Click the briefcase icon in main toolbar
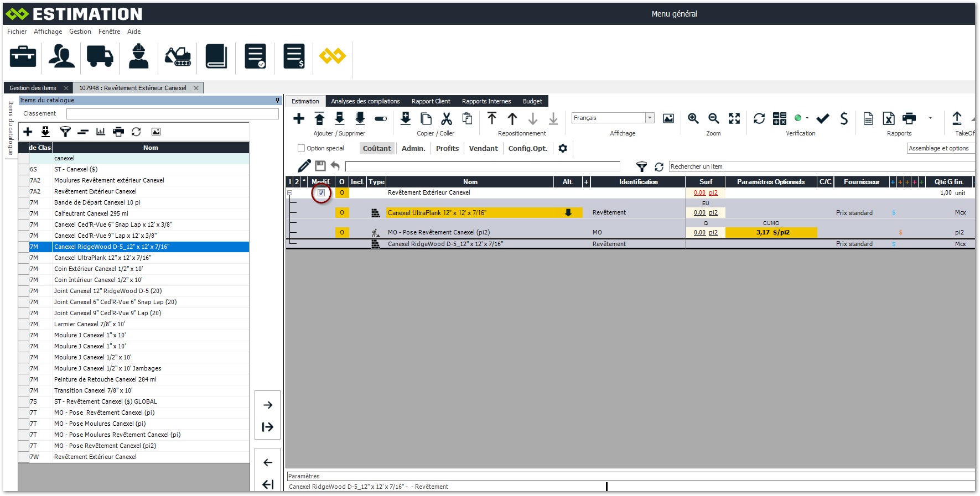Viewport: 980px width, 496px height. click(23, 56)
